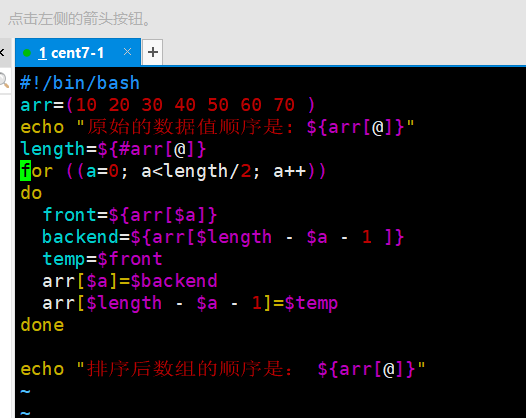
Task: Click the highlighted cursor on the for keyword
Action: coord(25,170)
